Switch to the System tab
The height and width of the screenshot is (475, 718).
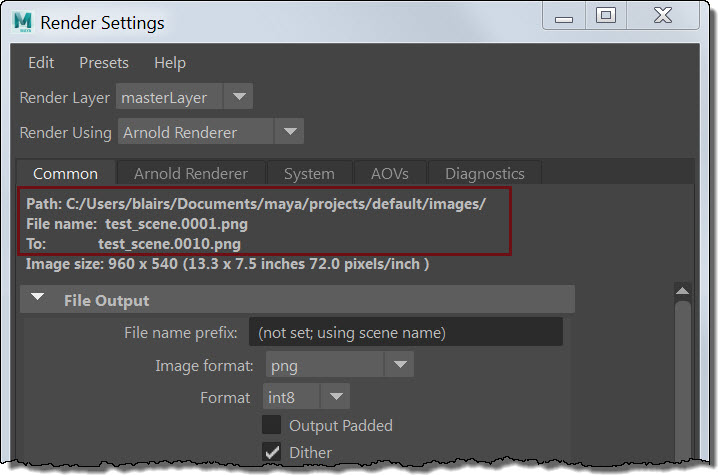(308, 173)
